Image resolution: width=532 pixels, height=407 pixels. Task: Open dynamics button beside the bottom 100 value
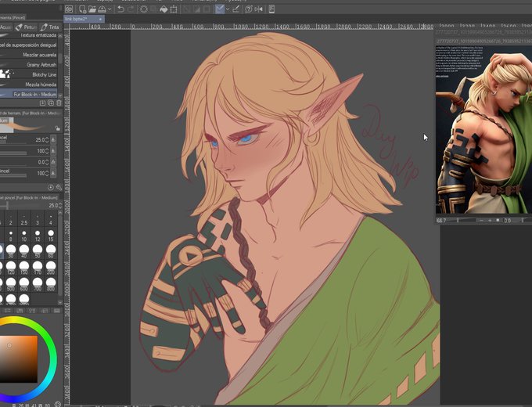point(53,173)
